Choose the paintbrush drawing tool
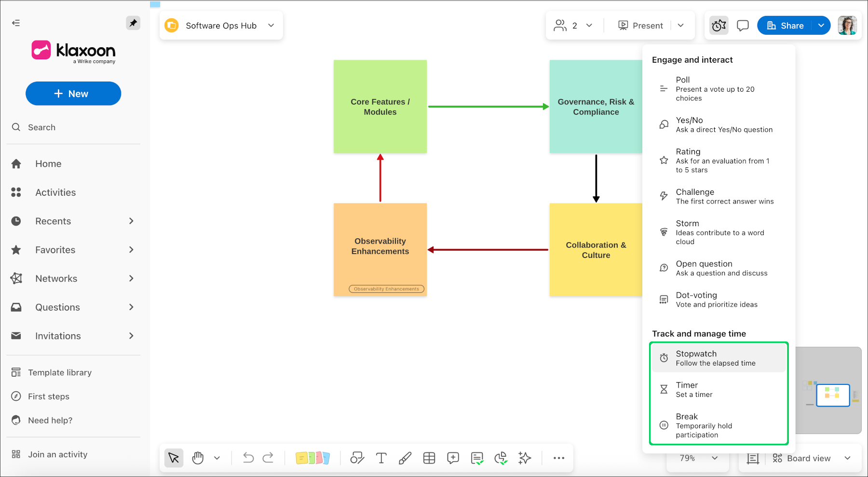This screenshot has height=477, width=868. coord(405,458)
